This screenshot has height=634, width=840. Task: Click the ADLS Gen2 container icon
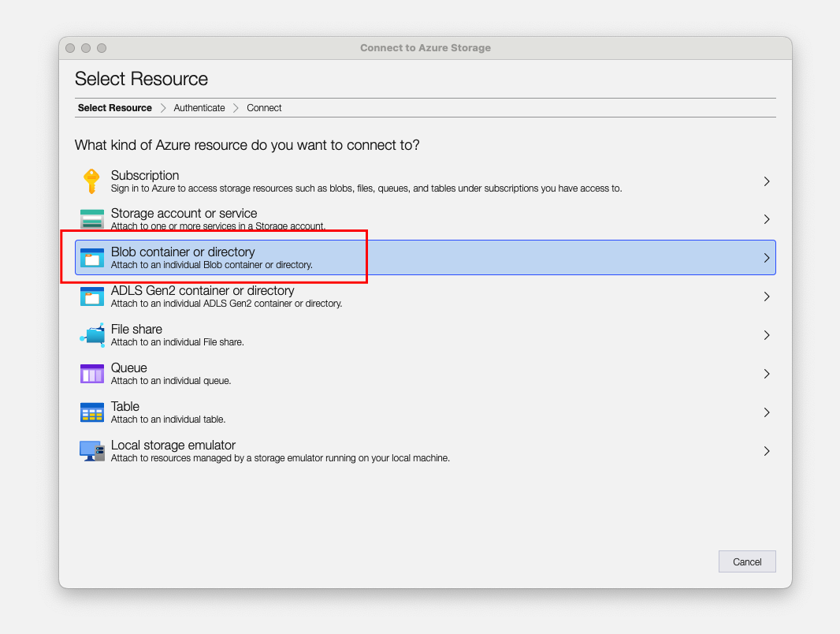(x=91, y=296)
